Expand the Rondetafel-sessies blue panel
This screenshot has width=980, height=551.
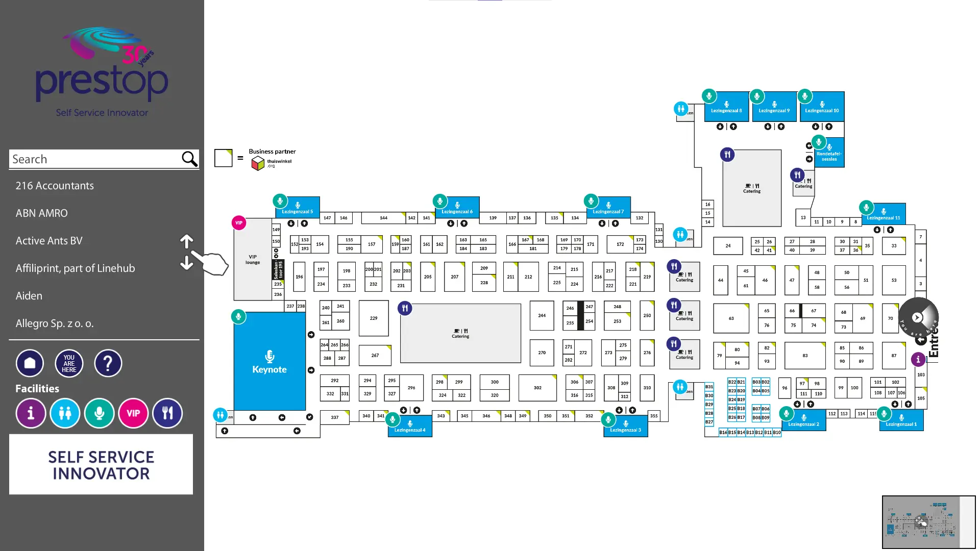pyautogui.click(x=829, y=154)
